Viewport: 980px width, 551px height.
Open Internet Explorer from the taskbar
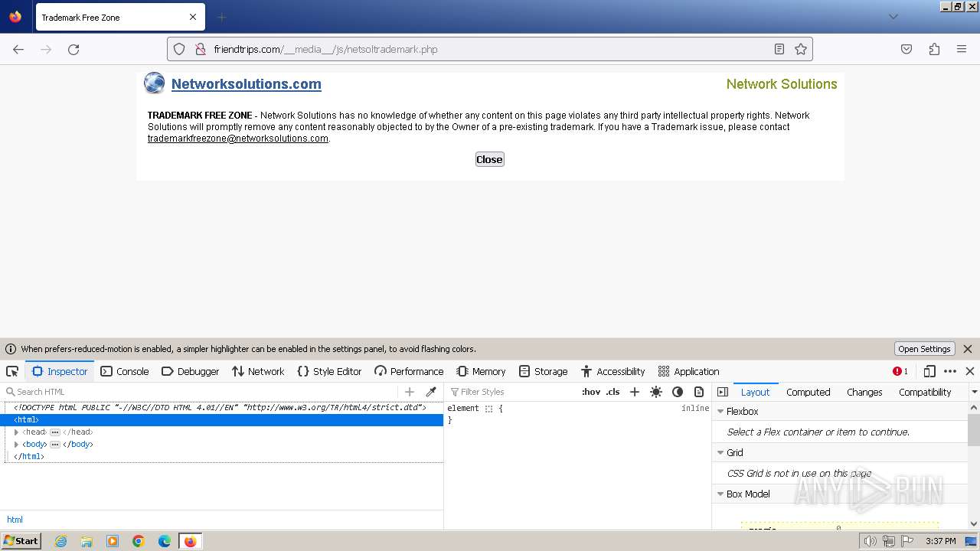60,541
